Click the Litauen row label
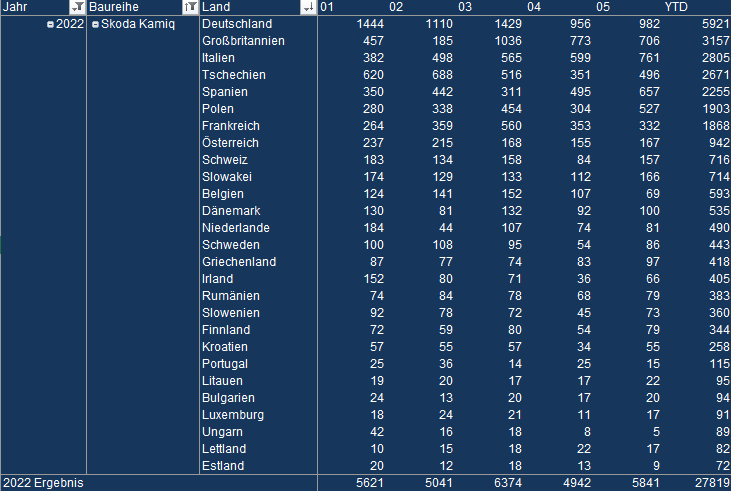Viewport: 731px width, 491px height. [x=222, y=381]
